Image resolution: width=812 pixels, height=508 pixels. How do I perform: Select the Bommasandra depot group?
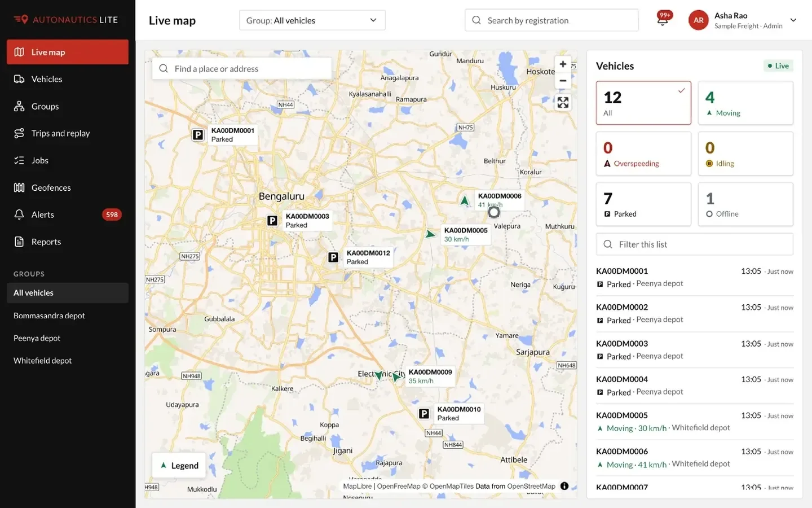click(68, 316)
